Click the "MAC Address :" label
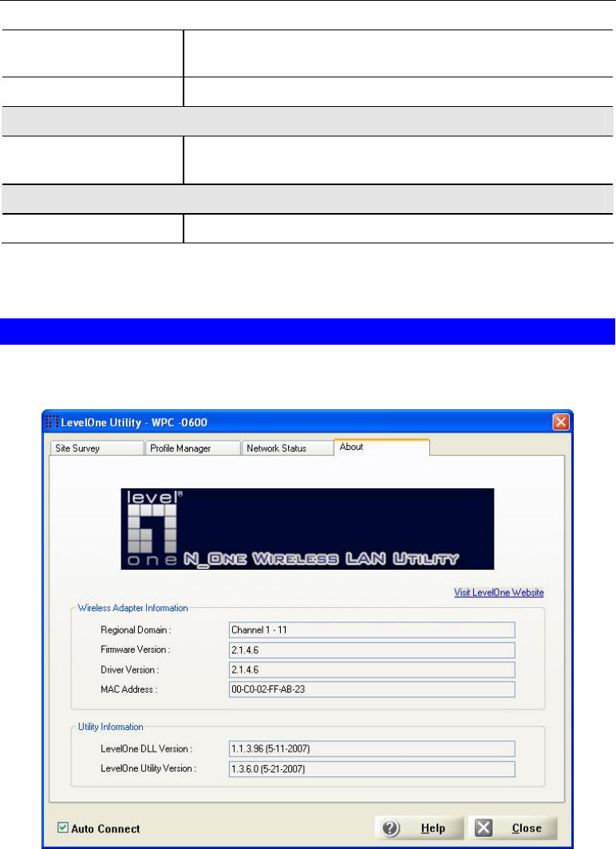Viewport: 616px width, 849px height. tap(128, 689)
